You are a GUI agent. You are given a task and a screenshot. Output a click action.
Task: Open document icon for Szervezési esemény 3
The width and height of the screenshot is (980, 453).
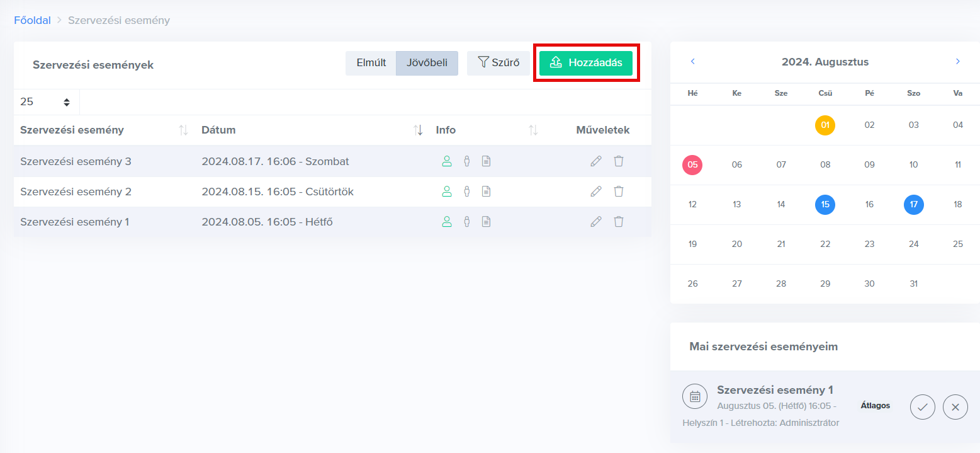pos(486,161)
